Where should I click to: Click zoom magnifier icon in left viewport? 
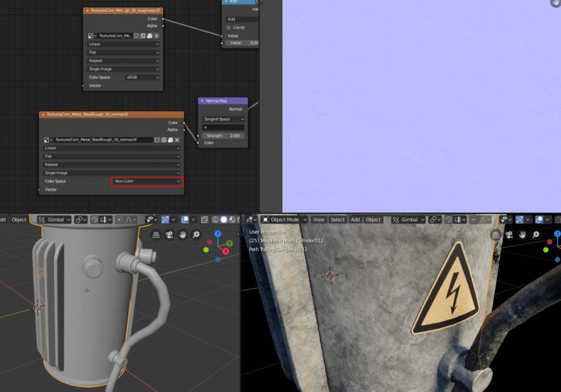(x=196, y=235)
